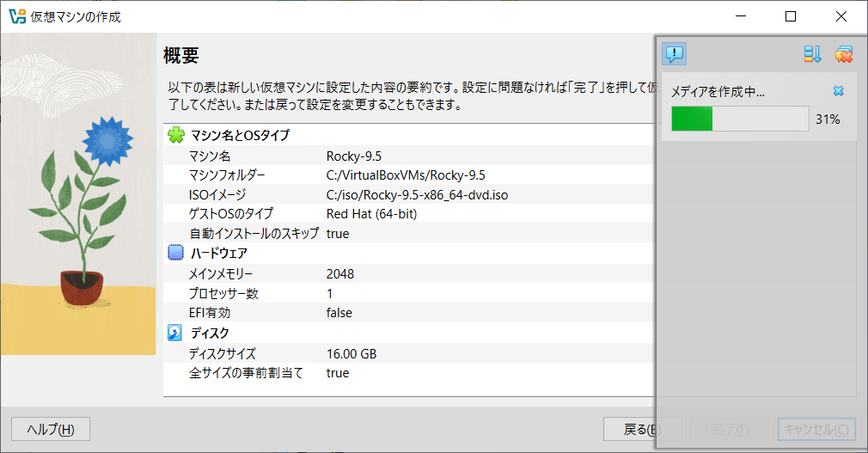Select the machine folder path C:/VirtualBoxVMs/Rocky-9.5

[406, 175]
